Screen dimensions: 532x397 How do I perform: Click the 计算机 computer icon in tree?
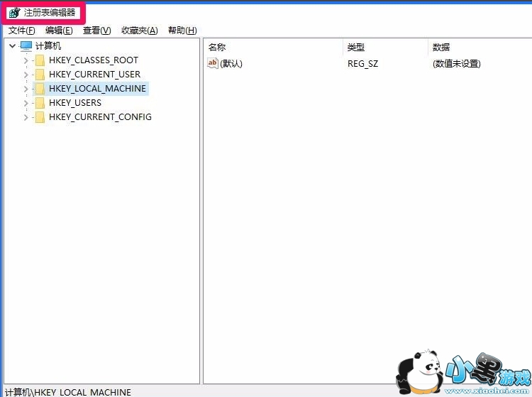tap(26, 46)
